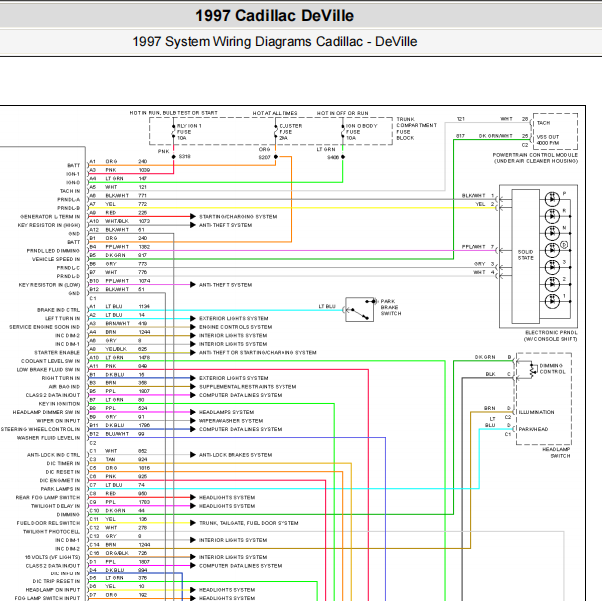Click the 'REAR FOG LAMP SWITCH' pin label

pyautogui.click(x=48, y=497)
